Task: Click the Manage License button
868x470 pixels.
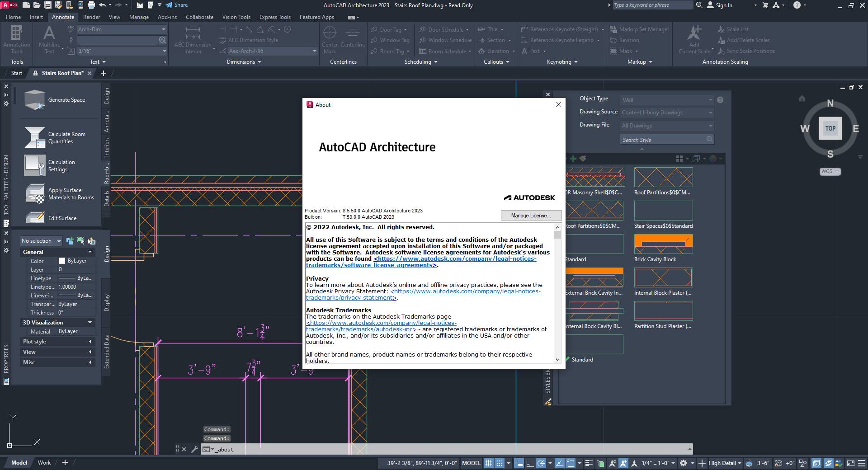Action: click(x=531, y=216)
